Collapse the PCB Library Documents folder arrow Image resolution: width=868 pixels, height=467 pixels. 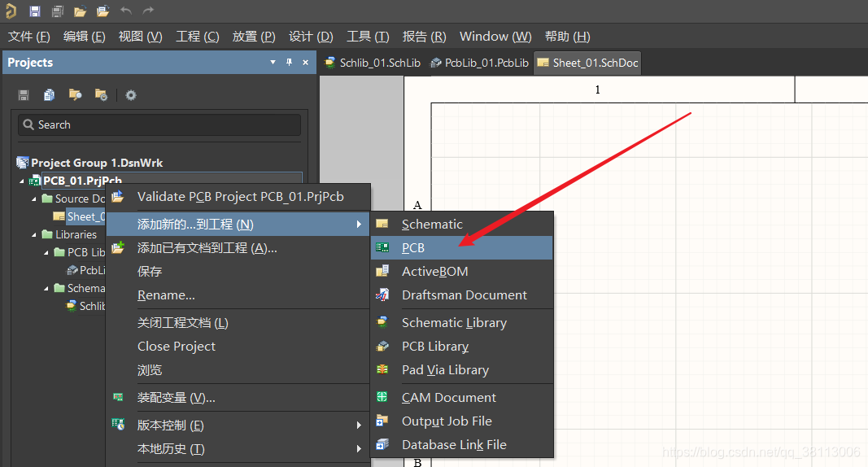(x=46, y=252)
